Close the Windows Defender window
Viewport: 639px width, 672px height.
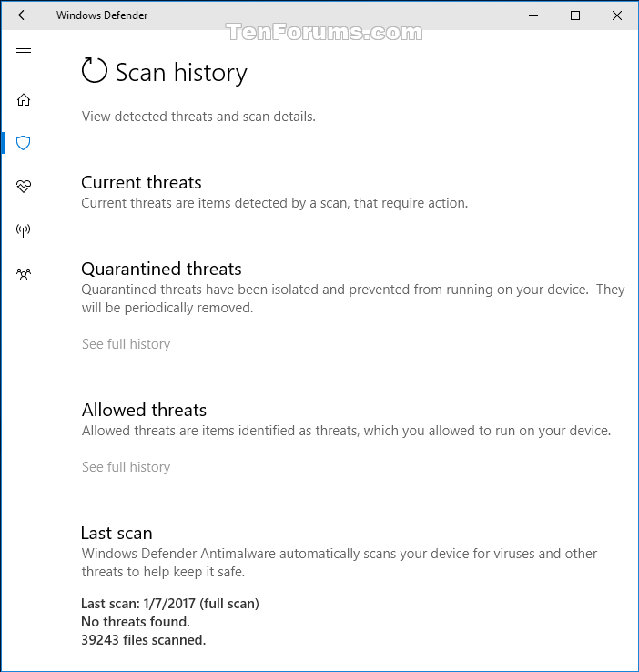617,15
